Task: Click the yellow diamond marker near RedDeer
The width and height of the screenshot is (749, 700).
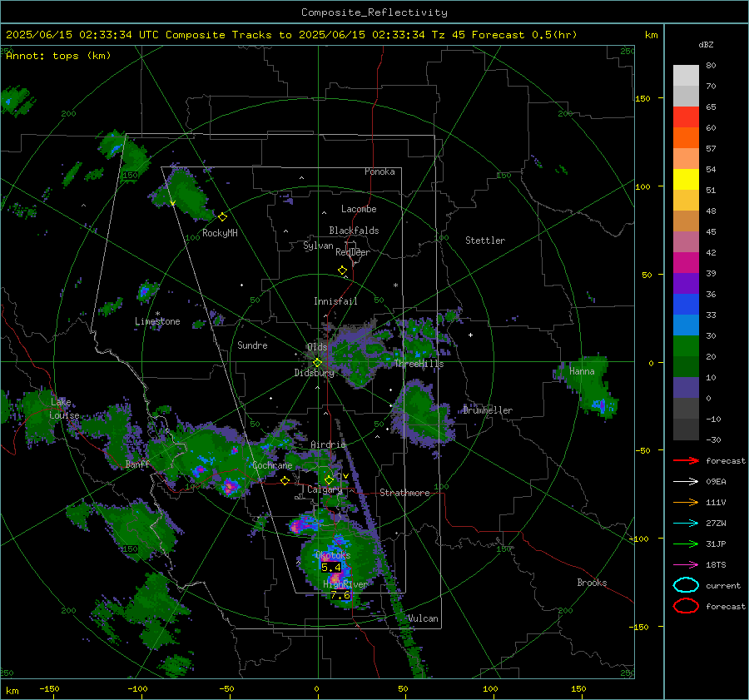Action: point(342,271)
